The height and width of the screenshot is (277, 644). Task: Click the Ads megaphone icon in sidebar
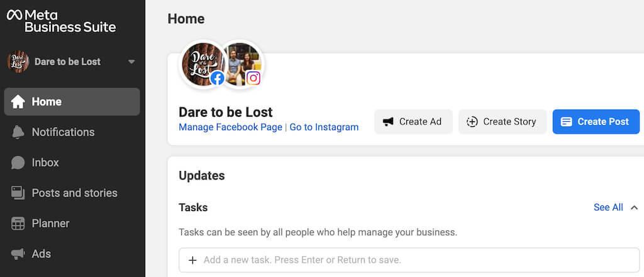(18, 254)
